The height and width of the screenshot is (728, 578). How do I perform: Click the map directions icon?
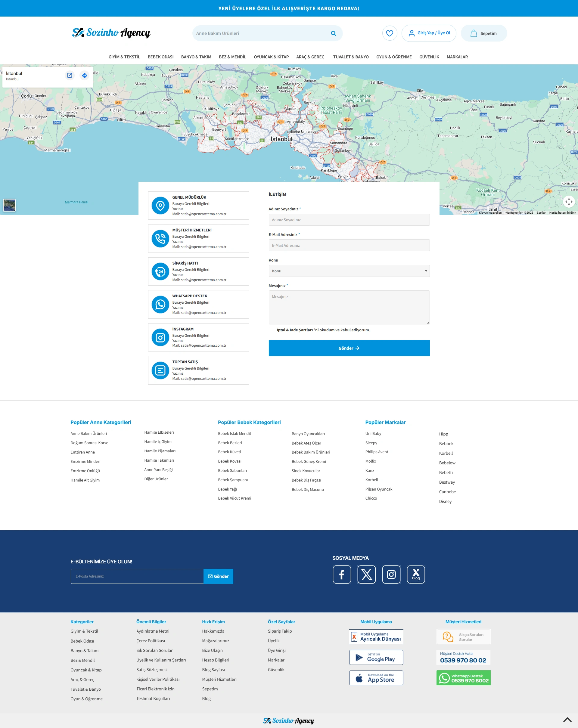coord(85,75)
